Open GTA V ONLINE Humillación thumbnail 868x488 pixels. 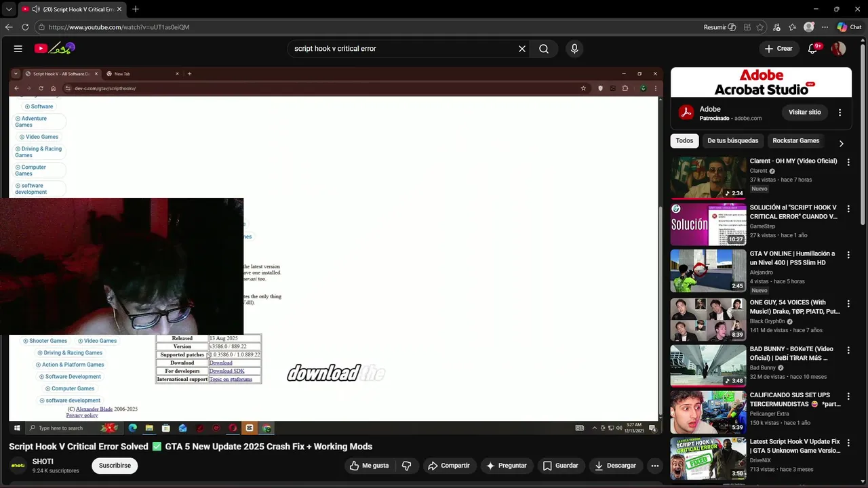708,270
